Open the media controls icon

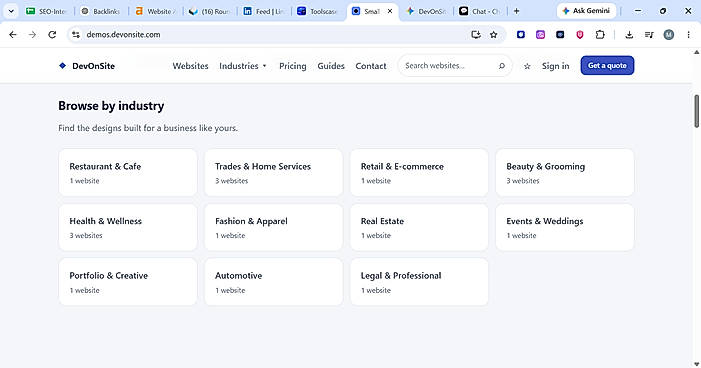point(649,34)
